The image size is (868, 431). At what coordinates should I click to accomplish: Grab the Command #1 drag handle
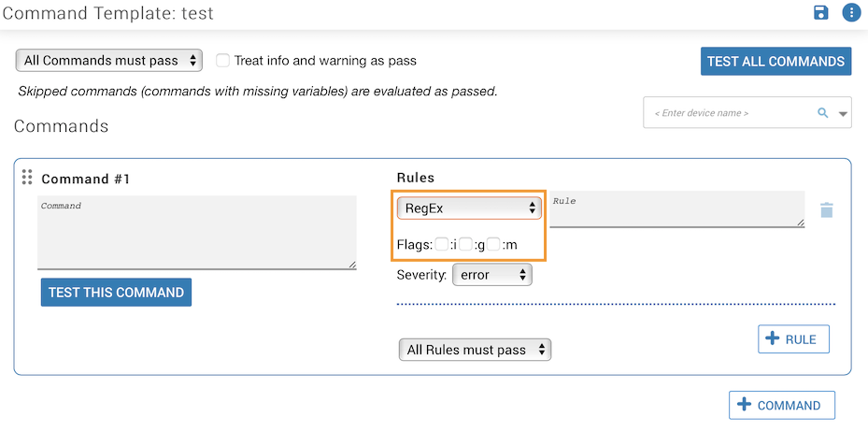pyautogui.click(x=27, y=177)
